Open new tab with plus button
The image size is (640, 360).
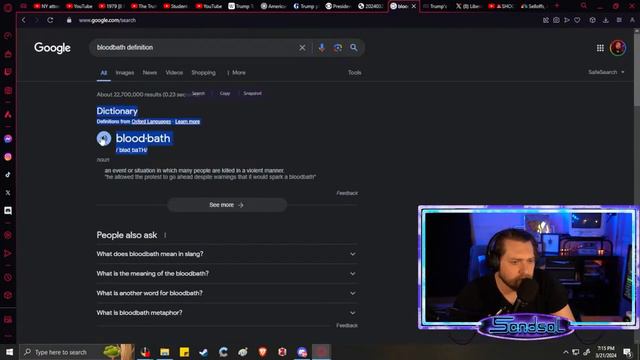pyautogui.click(x=557, y=6)
